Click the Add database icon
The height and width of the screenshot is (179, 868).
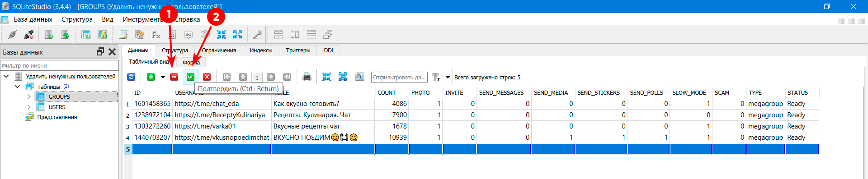pos(49,35)
